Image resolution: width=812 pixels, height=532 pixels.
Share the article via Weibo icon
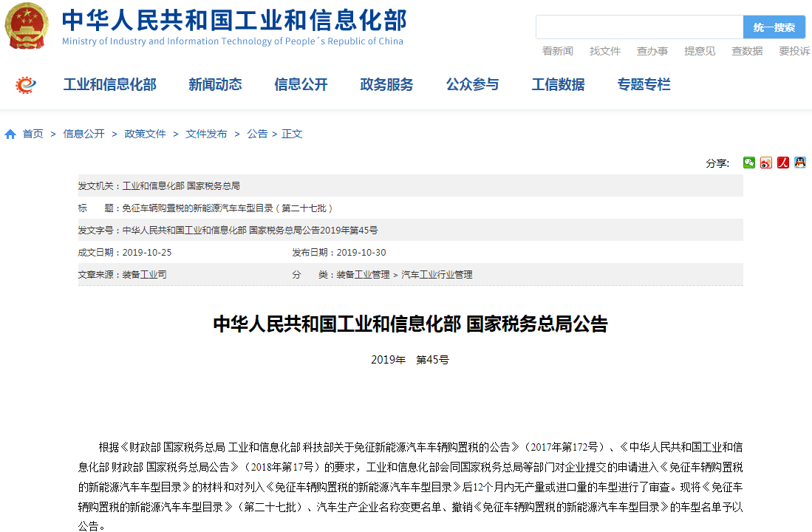[x=766, y=163]
